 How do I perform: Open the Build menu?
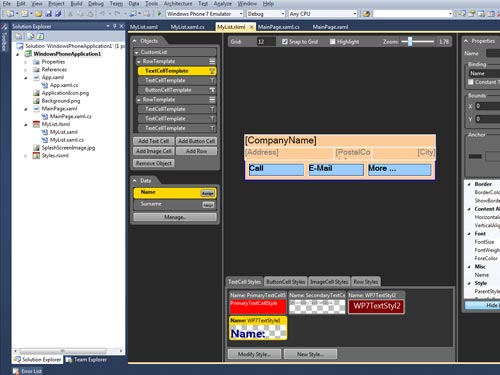(76, 4)
